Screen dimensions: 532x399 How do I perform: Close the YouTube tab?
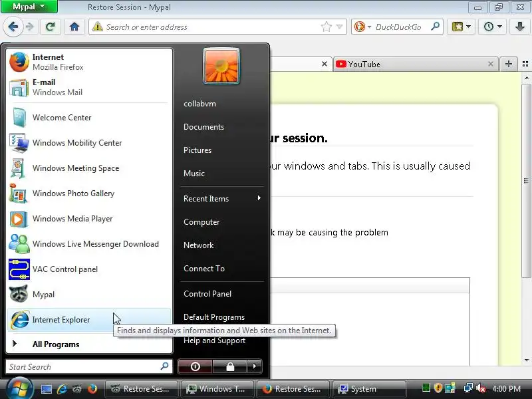(490, 64)
